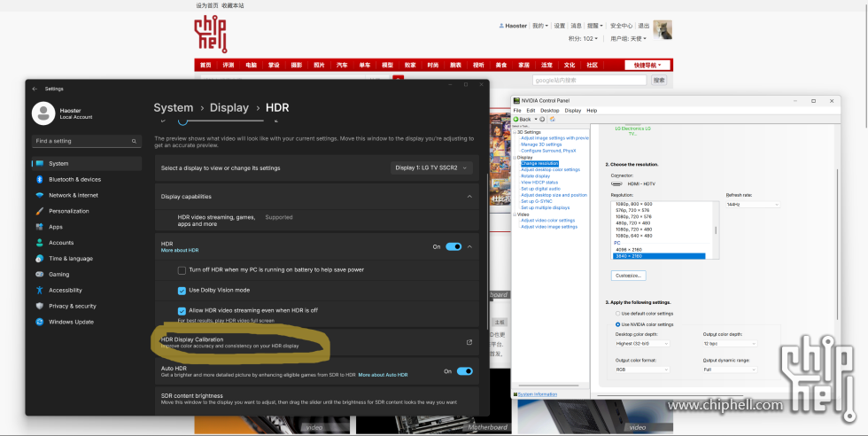The width and height of the screenshot is (868, 436).
Task: Open the More about HDR link
Action: click(179, 251)
